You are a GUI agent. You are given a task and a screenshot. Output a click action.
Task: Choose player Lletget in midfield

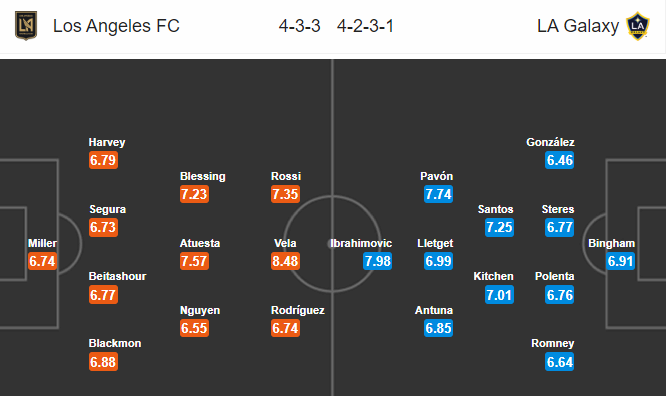pyautogui.click(x=435, y=243)
